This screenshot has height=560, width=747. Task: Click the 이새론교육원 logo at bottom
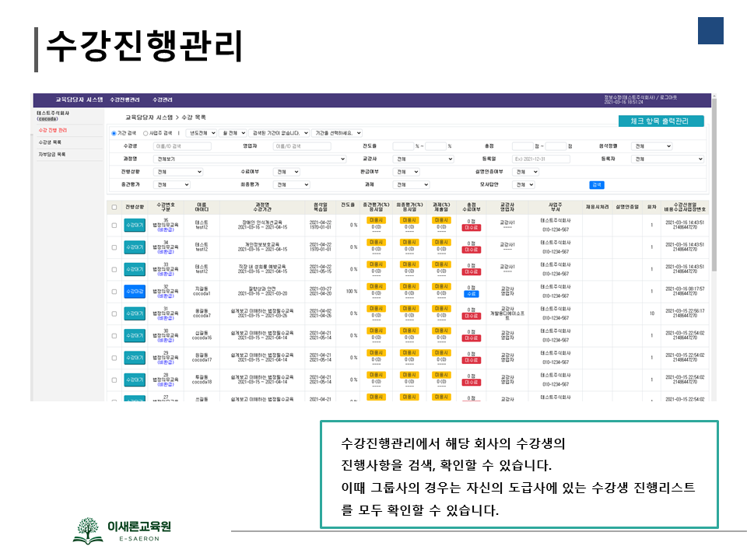122,530
